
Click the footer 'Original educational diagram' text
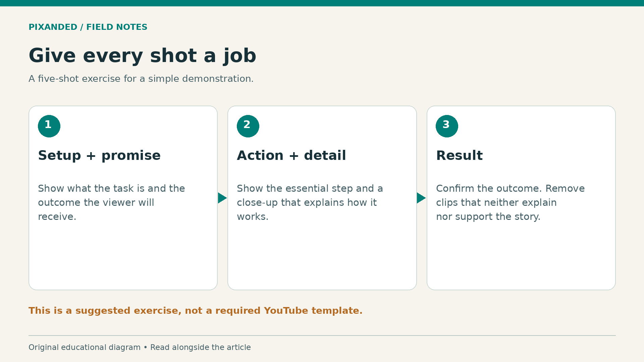point(85,347)
